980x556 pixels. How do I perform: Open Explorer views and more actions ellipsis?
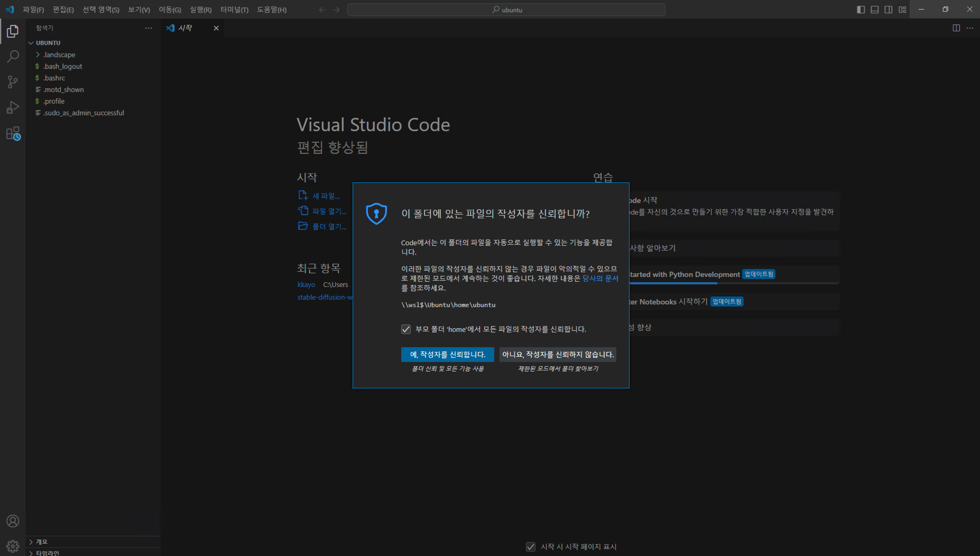coord(149,28)
